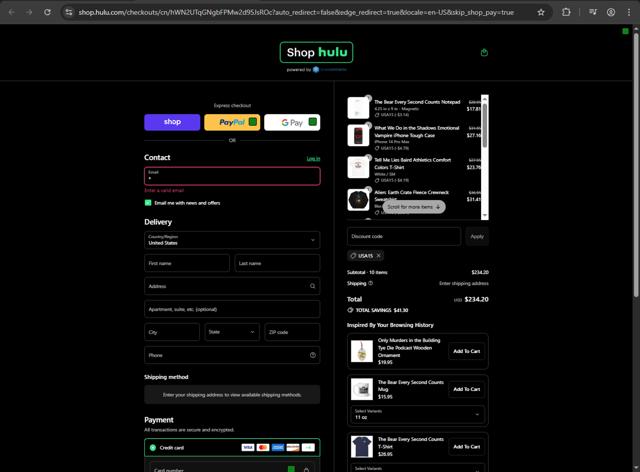Open site information icon in address bar
This screenshot has width=640, height=472.
click(x=69, y=12)
